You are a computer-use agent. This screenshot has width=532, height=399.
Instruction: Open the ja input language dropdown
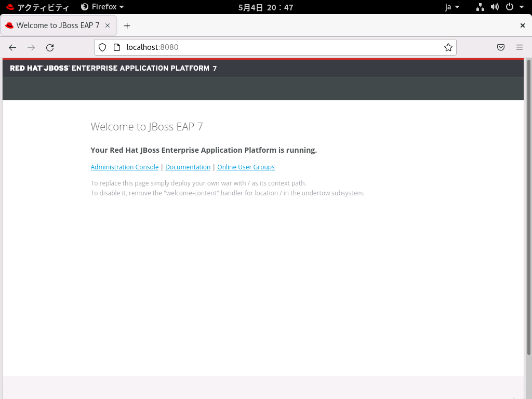(x=453, y=7)
